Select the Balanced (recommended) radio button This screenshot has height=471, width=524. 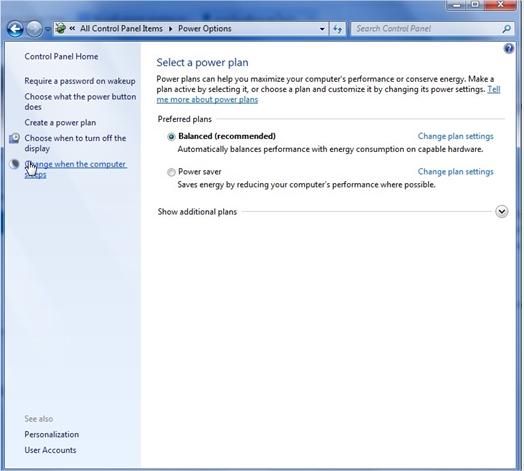click(x=171, y=137)
